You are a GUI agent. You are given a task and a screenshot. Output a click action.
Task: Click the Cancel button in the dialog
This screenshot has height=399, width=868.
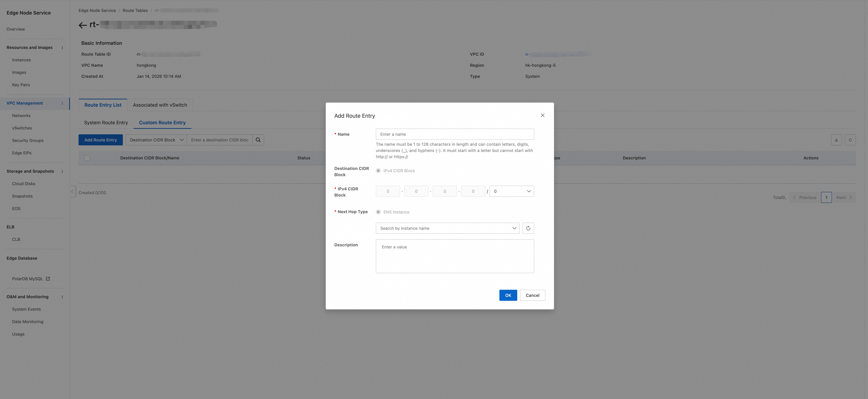coord(532,295)
